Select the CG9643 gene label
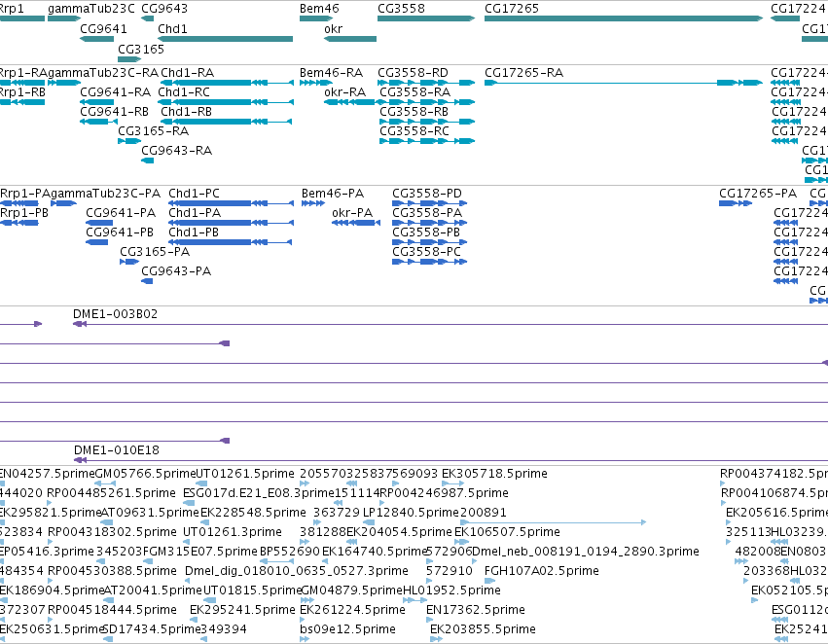This screenshot has height=644, width=828. [164, 9]
